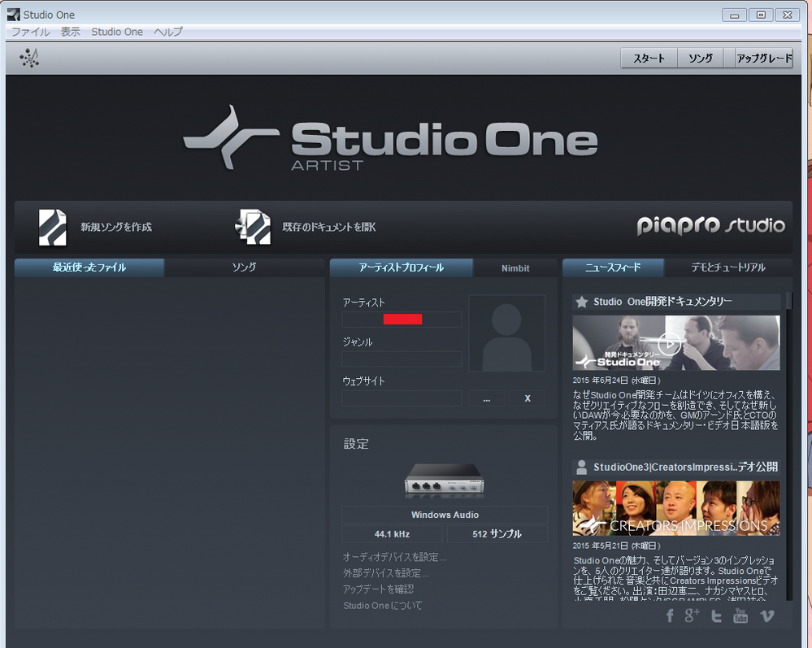Open the Vimeo social icon
812x648 pixels.
(x=767, y=615)
